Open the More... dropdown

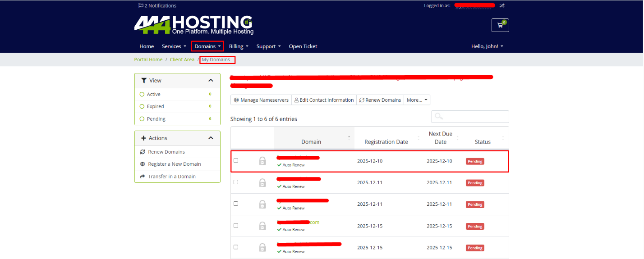[x=417, y=100]
